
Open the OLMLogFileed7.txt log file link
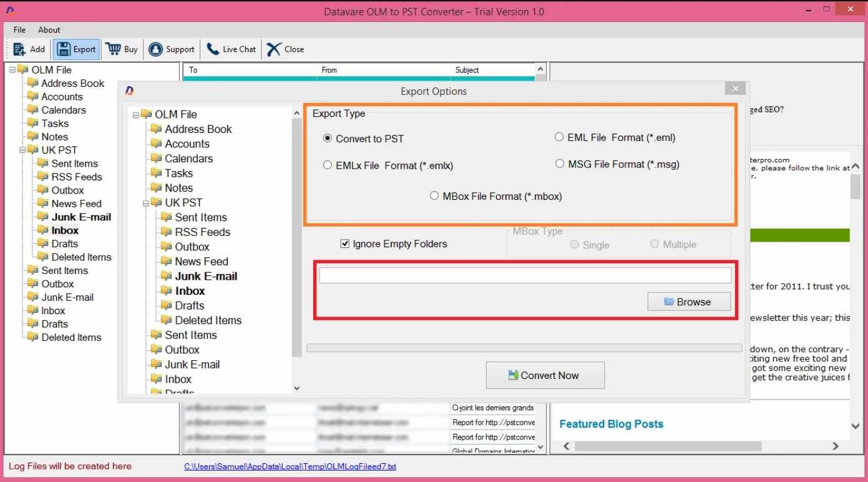(x=290, y=466)
